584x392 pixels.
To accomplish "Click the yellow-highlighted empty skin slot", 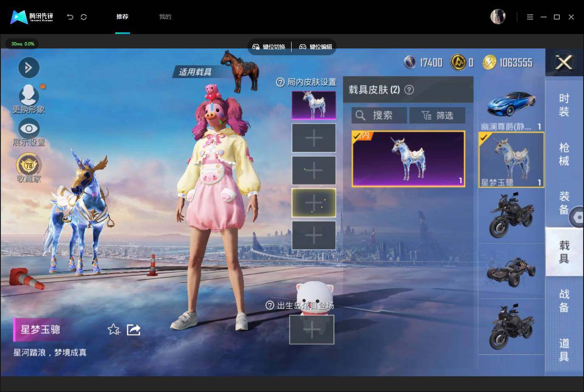I will click(314, 203).
